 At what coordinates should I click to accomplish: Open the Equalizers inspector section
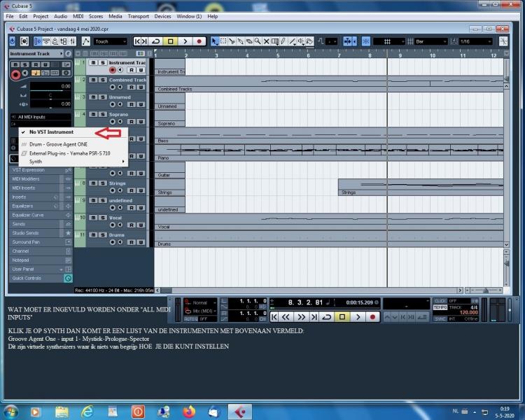tap(41, 206)
